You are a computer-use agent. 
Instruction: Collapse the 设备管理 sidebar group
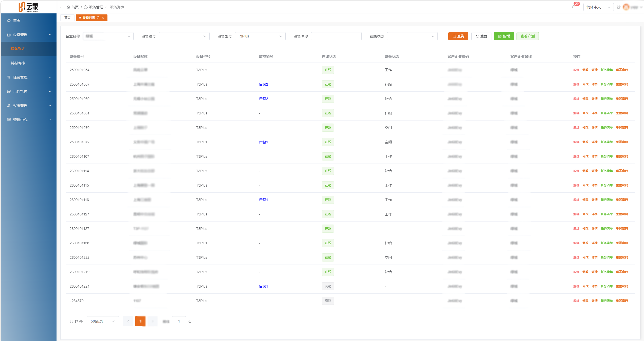click(x=29, y=35)
